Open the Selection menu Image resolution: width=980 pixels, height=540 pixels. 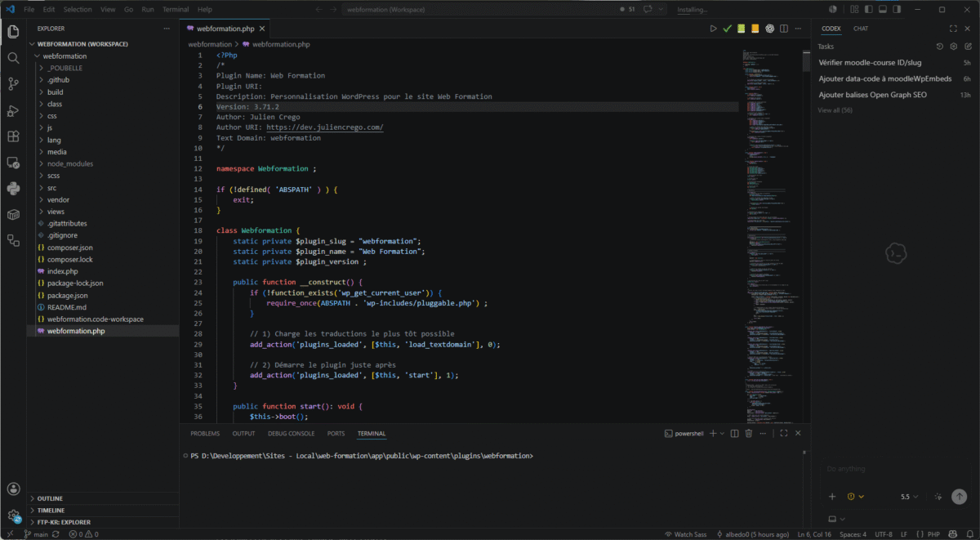point(78,10)
